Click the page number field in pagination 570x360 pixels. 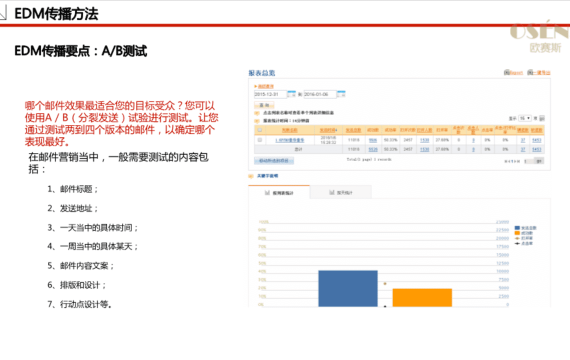click(529, 161)
